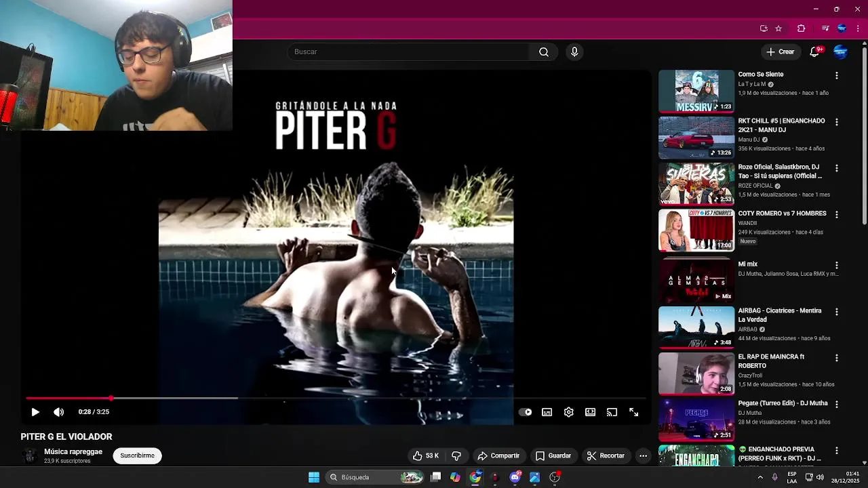Viewport: 868px width, 488px height.
Task: Open Chrome extensions puzzle icon
Action: tap(801, 28)
